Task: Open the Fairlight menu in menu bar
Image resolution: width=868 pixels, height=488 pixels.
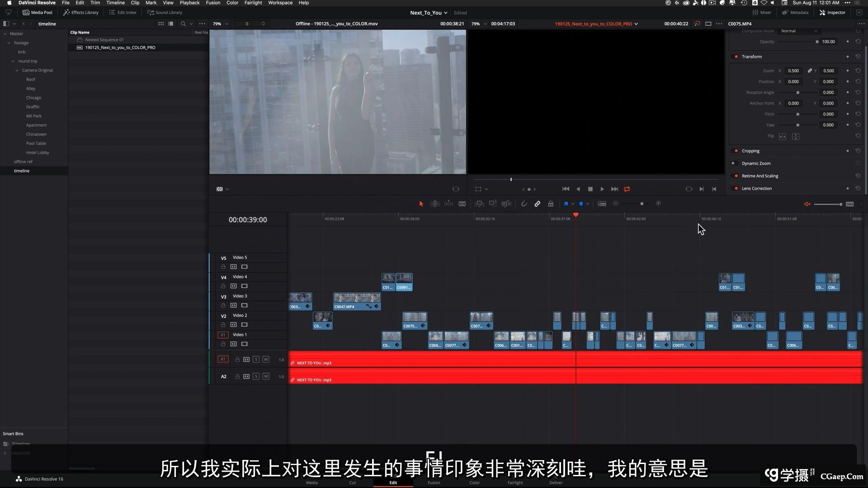Action: click(x=253, y=3)
